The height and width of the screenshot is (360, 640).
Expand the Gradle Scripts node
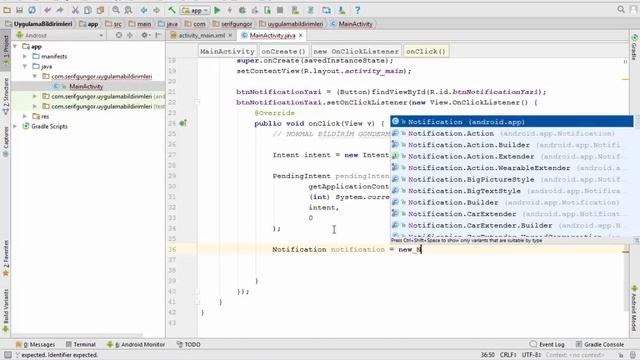16,126
